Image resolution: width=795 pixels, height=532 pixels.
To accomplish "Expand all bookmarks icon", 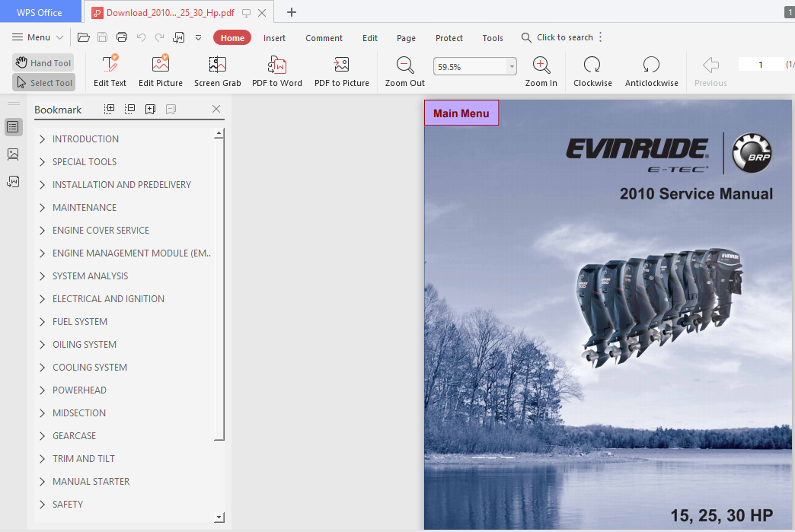I will tap(110, 109).
